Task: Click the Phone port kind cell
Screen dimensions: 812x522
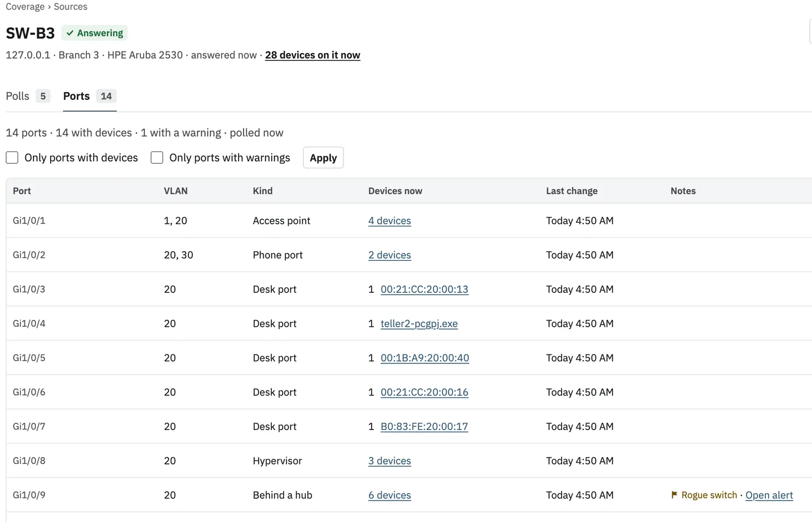Action: click(277, 255)
